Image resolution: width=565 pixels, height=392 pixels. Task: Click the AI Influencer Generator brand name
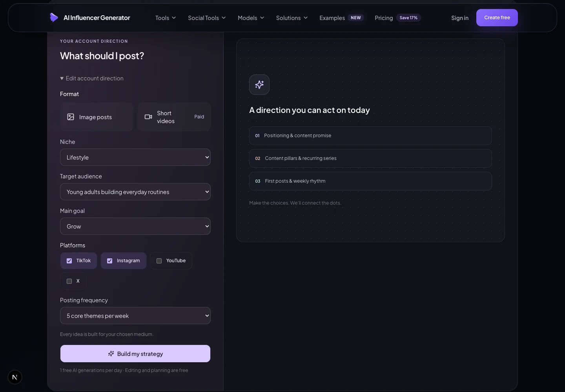tap(97, 18)
